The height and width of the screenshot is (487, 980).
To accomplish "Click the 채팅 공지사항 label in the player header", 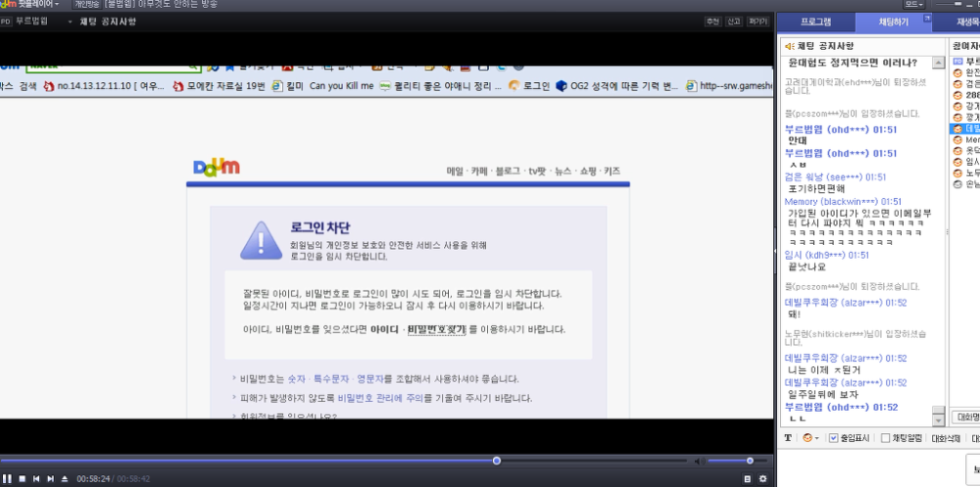I will point(108,22).
